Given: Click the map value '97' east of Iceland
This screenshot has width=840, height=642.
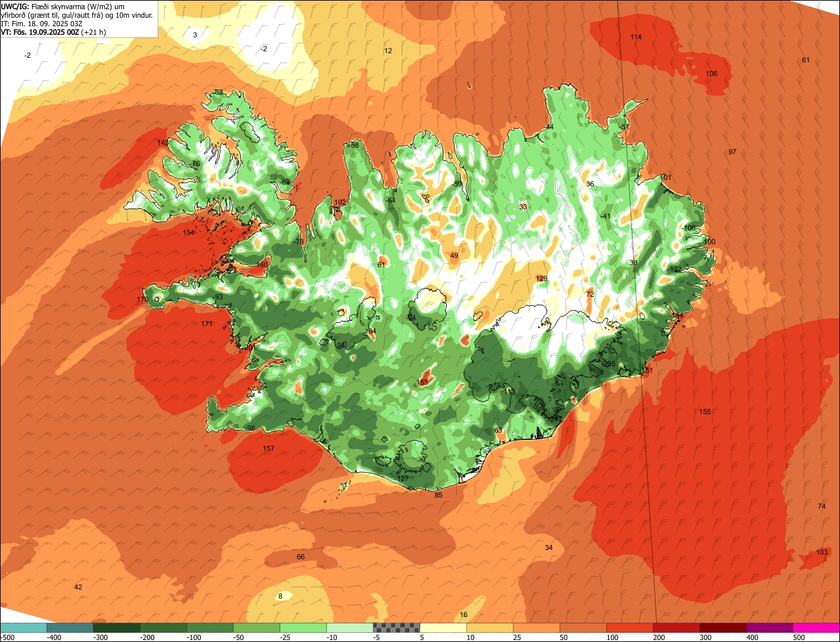Looking at the screenshot, I should [x=732, y=152].
